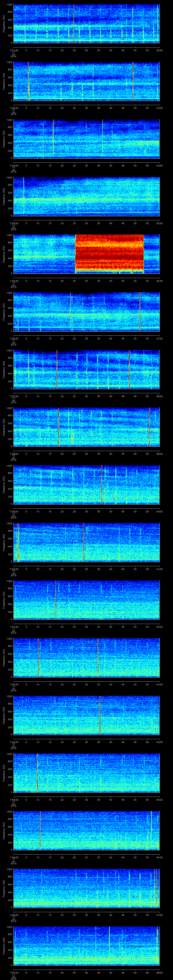Click the 43:00 end time label
The width and height of the screenshot is (173, 980).
[159, 684]
